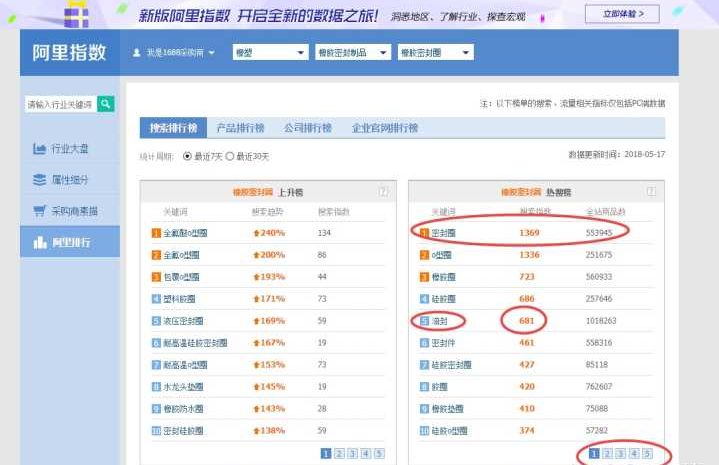This screenshot has height=465, width=719.
Task: Click search index value 1369
Action: pyautogui.click(x=529, y=233)
